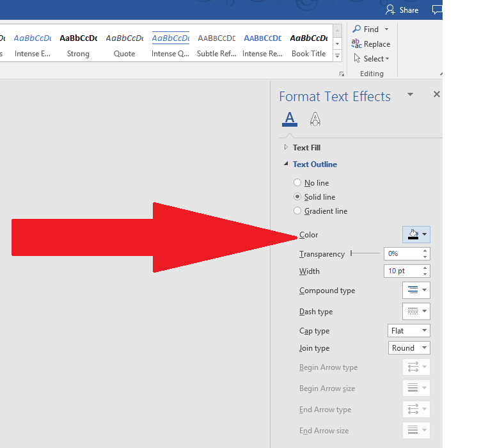488x448 pixels.
Task: Click the Share button label
Action: [x=409, y=10]
